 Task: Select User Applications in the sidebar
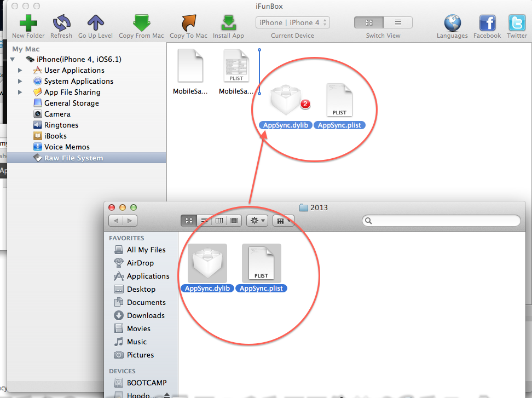74,70
